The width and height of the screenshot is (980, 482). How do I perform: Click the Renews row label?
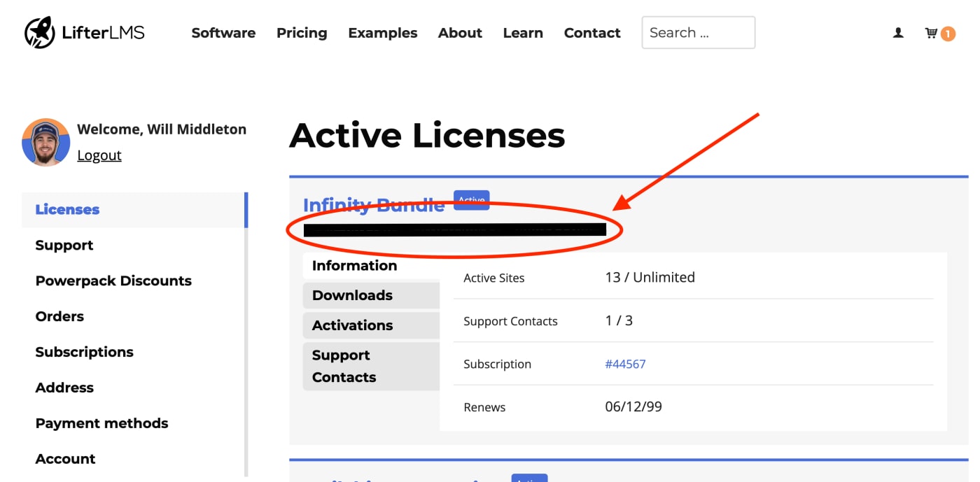pos(484,407)
